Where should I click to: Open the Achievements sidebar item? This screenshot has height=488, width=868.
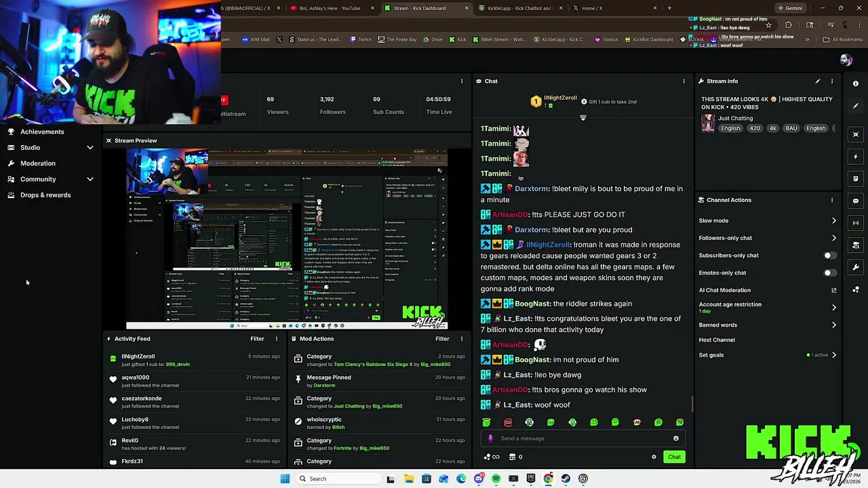click(42, 131)
